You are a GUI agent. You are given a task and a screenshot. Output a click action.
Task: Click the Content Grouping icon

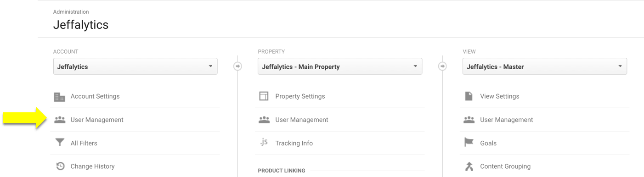[x=469, y=166]
